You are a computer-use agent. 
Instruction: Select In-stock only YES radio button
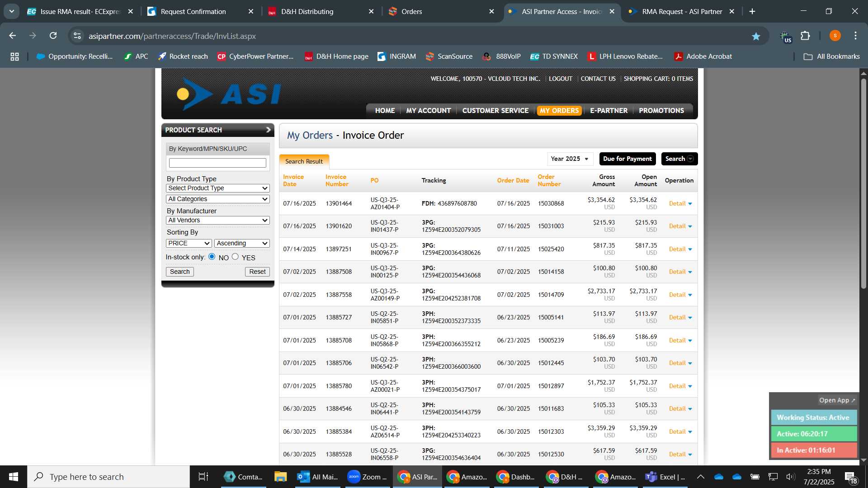(235, 257)
